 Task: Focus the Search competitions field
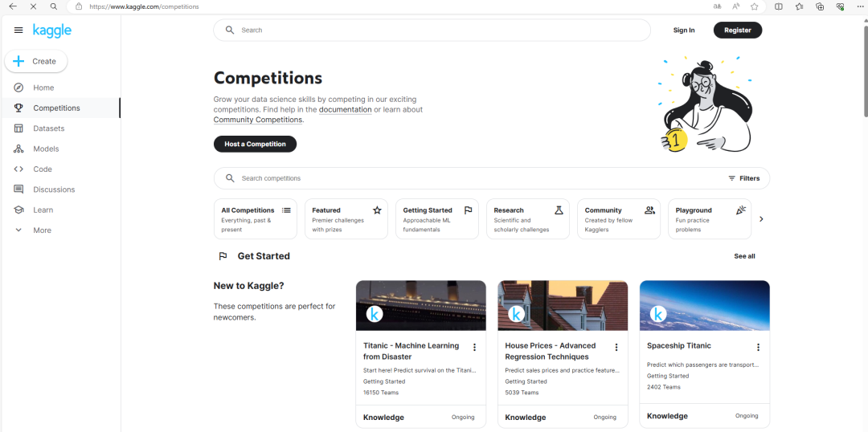click(x=492, y=178)
